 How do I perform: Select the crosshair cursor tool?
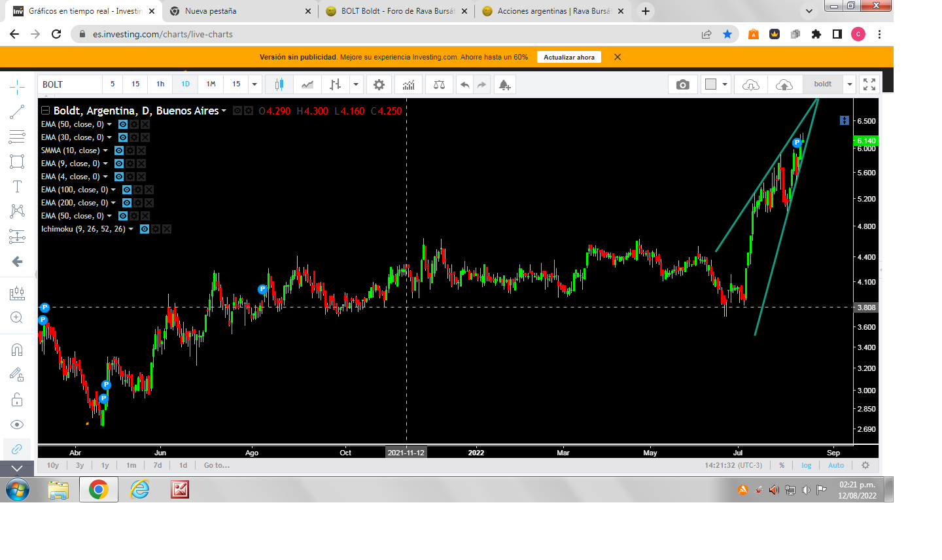(x=17, y=87)
